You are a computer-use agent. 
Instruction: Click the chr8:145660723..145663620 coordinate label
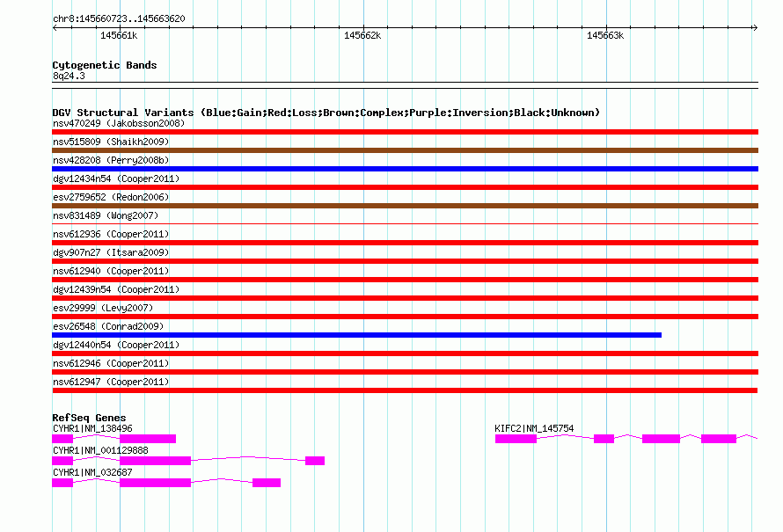point(119,19)
